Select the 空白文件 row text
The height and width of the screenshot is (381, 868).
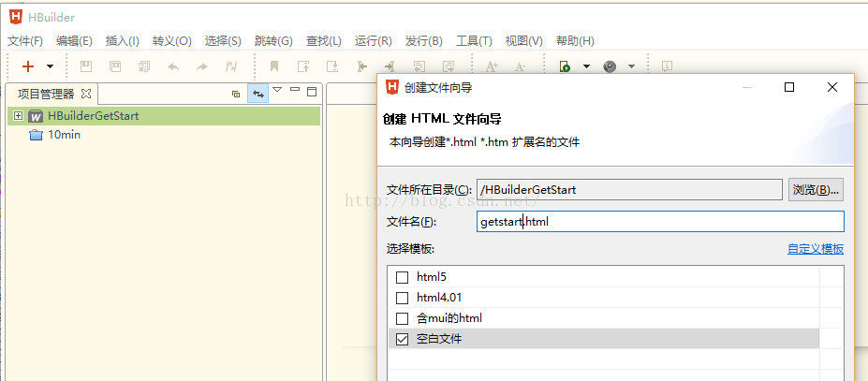point(439,339)
